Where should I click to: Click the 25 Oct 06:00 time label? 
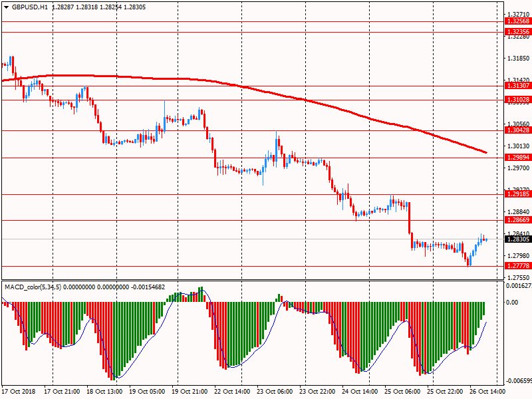coord(402,391)
